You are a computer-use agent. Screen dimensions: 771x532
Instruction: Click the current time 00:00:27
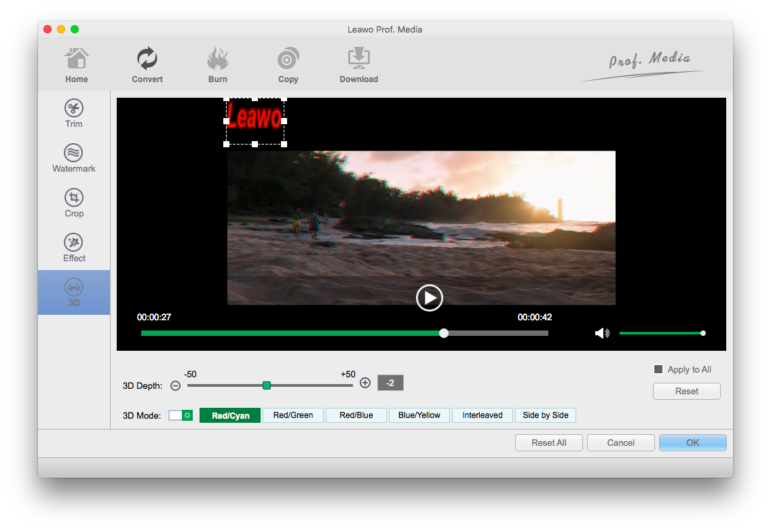click(x=154, y=318)
